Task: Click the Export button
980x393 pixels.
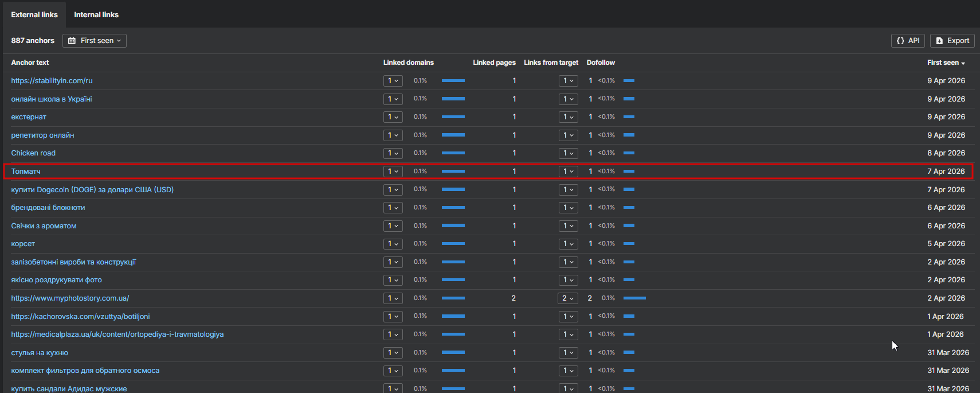Action: coord(952,41)
